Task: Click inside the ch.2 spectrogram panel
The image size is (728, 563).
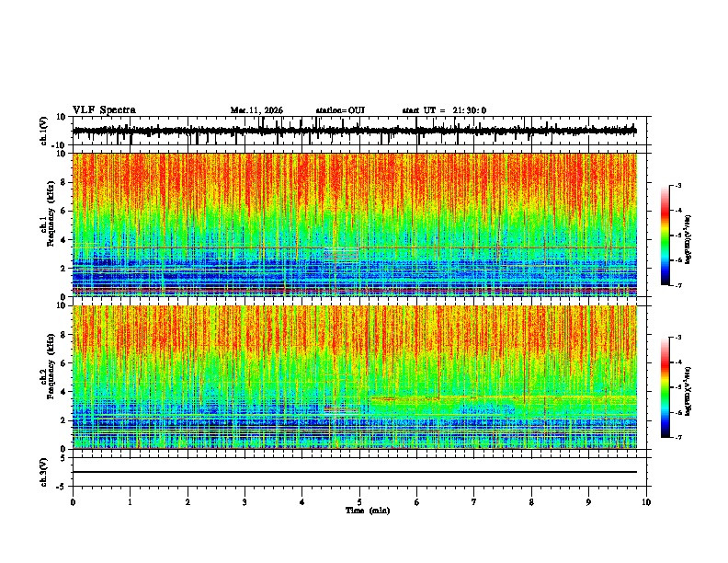Action: click(354, 377)
